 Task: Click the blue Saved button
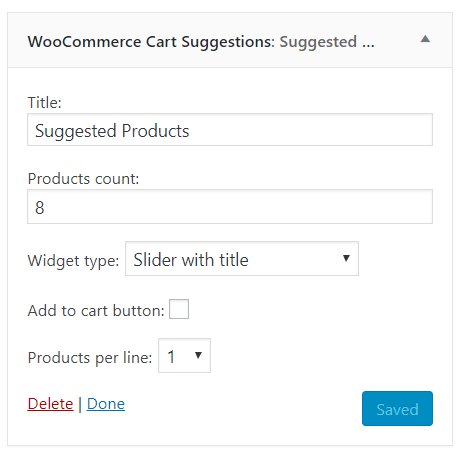click(397, 408)
